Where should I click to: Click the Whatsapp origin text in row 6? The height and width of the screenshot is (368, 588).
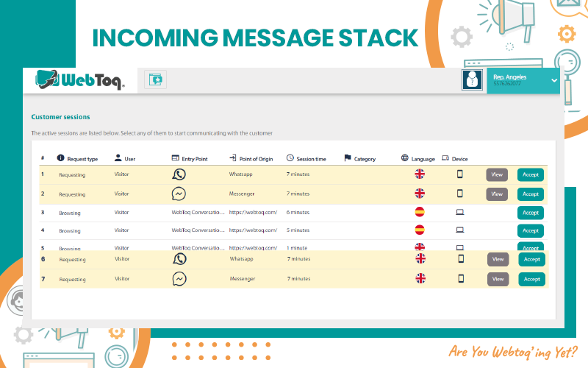(x=242, y=259)
